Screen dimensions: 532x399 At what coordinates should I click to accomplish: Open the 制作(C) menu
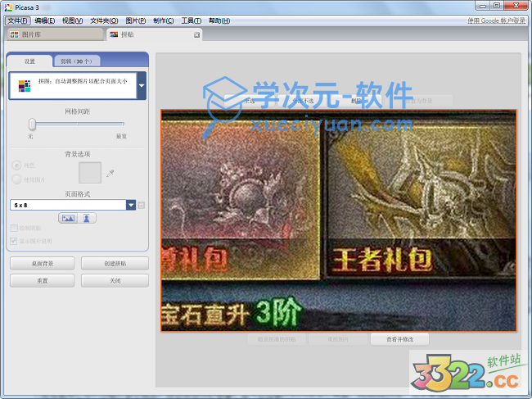coord(163,20)
